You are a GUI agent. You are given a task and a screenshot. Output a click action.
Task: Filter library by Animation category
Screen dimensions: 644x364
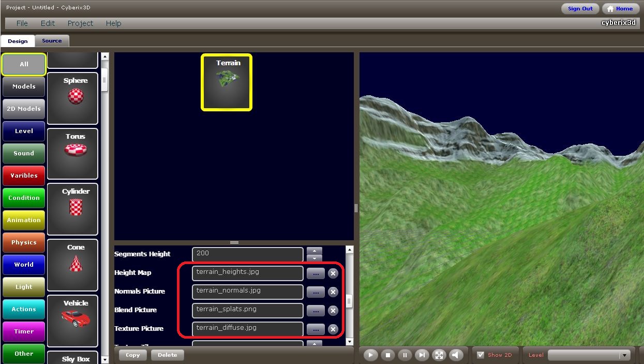click(x=24, y=220)
